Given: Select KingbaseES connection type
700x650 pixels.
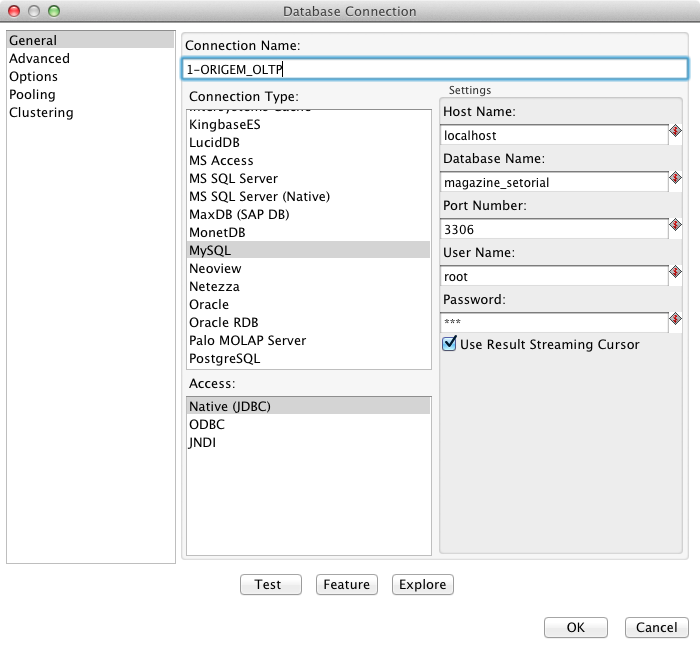Looking at the screenshot, I should 308,125.
